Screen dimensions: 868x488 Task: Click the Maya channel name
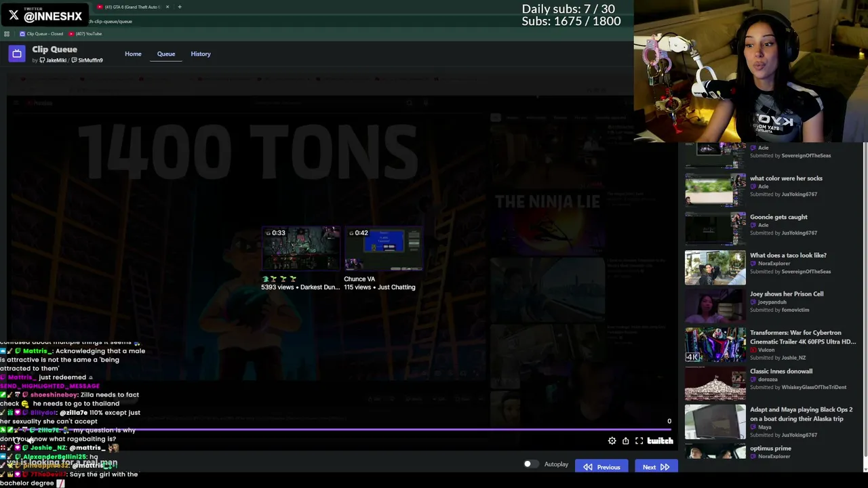click(x=764, y=428)
